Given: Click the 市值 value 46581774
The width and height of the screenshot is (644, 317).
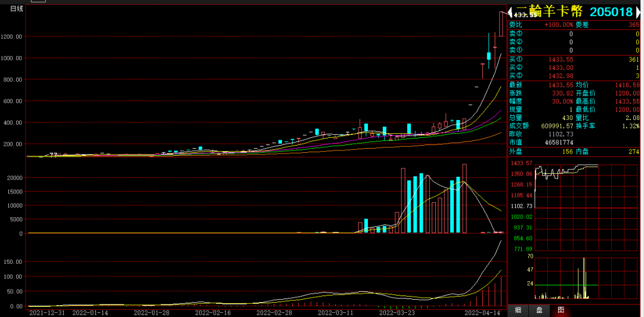Looking at the screenshot, I should click(559, 142).
